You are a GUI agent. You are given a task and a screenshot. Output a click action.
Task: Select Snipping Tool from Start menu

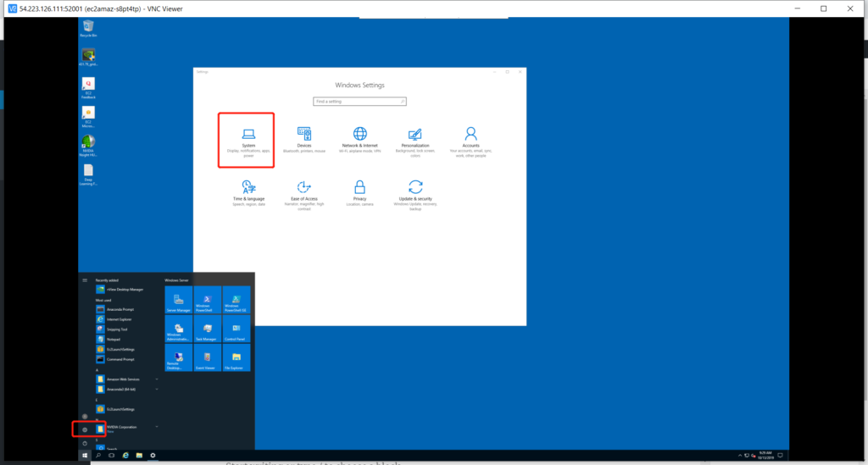click(x=117, y=329)
